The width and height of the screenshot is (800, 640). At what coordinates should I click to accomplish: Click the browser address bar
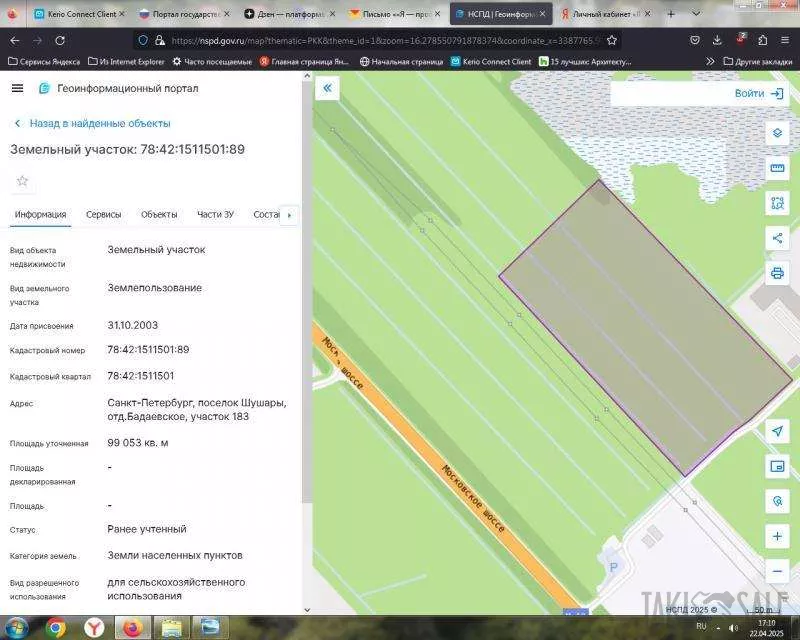(380, 40)
